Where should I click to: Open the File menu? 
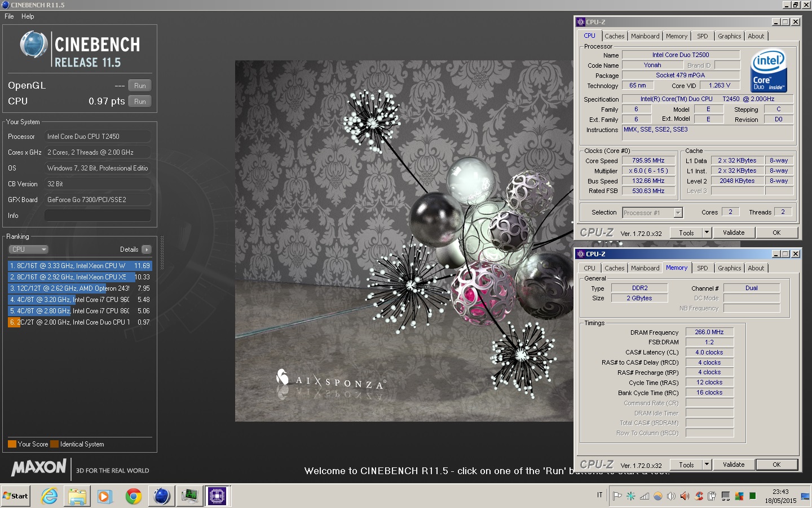click(x=9, y=16)
